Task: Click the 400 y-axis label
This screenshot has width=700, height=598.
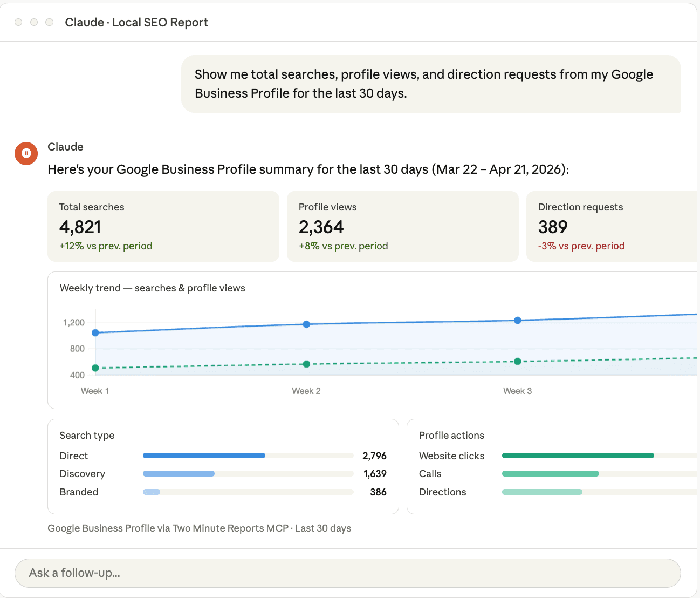Action: click(x=77, y=375)
